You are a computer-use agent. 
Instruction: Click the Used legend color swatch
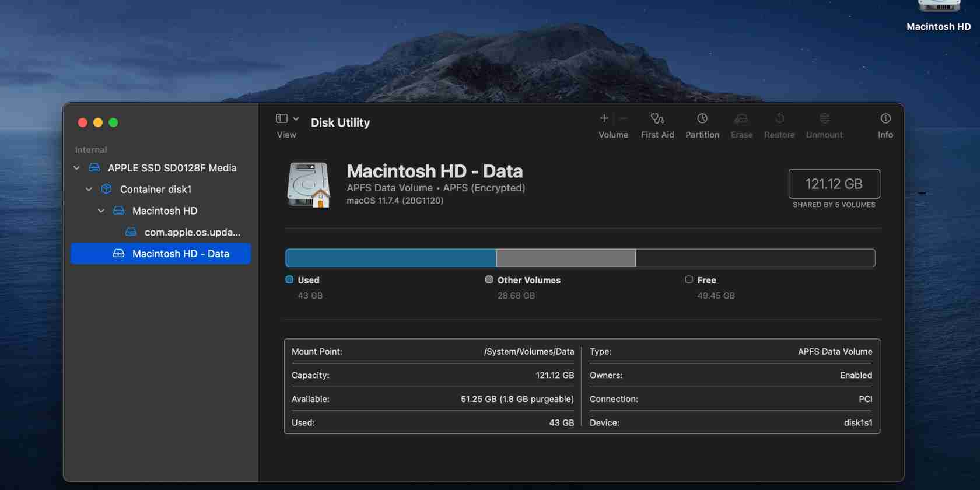[x=289, y=279]
